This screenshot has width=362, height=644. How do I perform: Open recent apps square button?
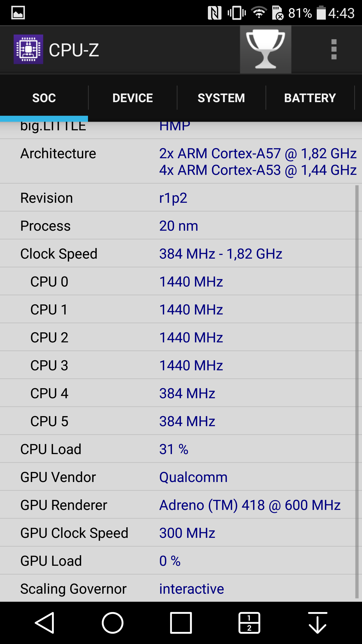[x=181, y=623]
